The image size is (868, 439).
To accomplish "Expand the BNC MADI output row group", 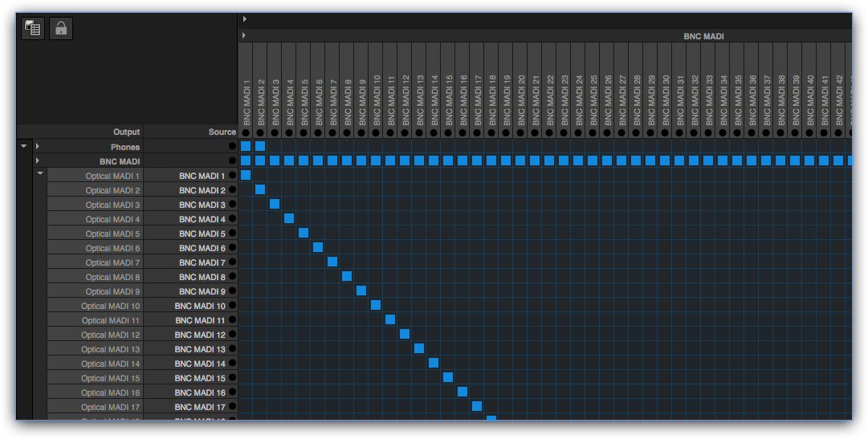I will point(38,161).
